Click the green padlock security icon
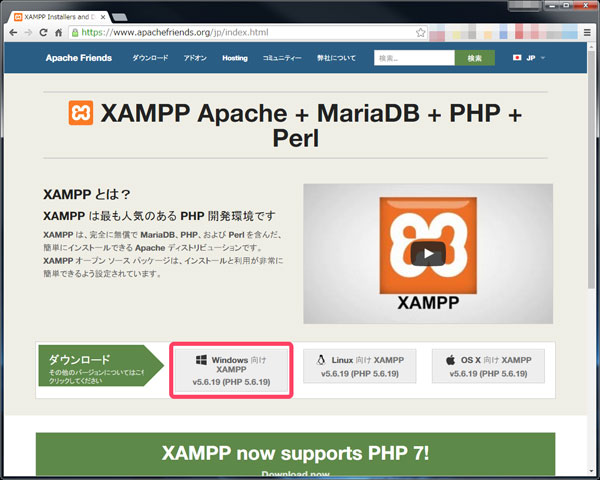 click(x=75, y=33)
